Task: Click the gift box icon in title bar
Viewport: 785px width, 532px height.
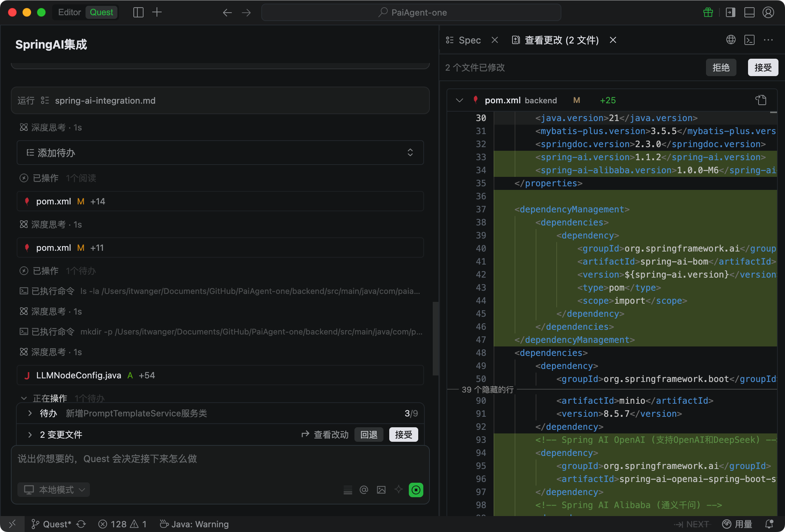Action: 708,12
